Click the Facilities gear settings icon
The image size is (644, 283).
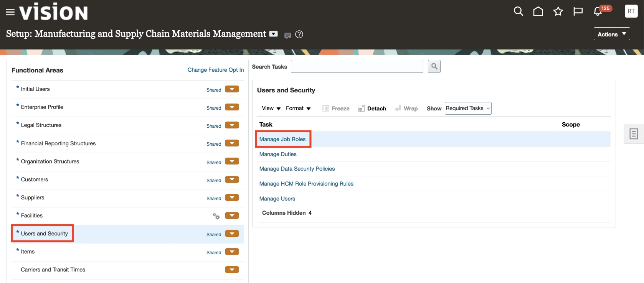216,216
